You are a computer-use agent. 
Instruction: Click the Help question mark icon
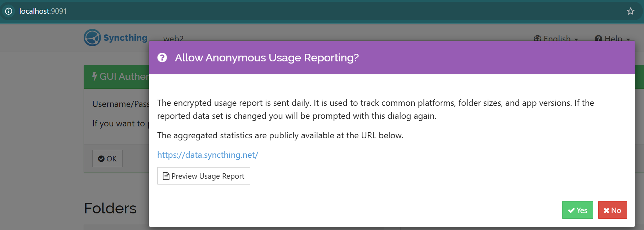[599, 38]
